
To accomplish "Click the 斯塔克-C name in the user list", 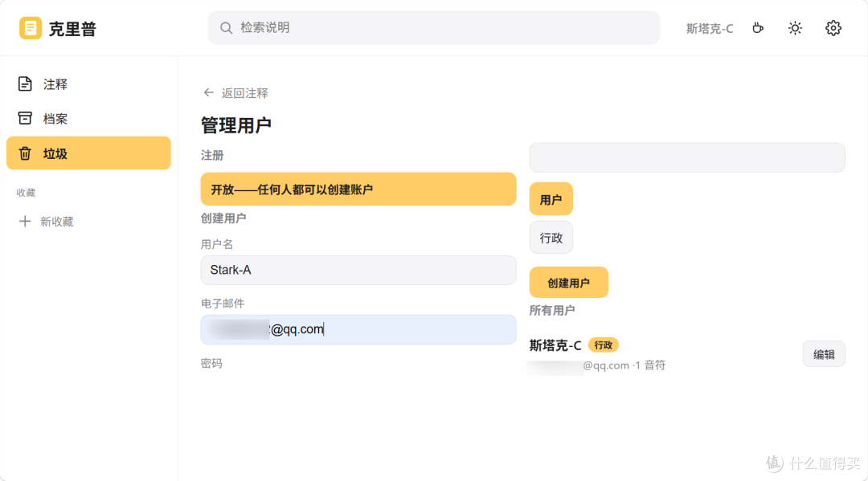I will click(x=555, y=345).
